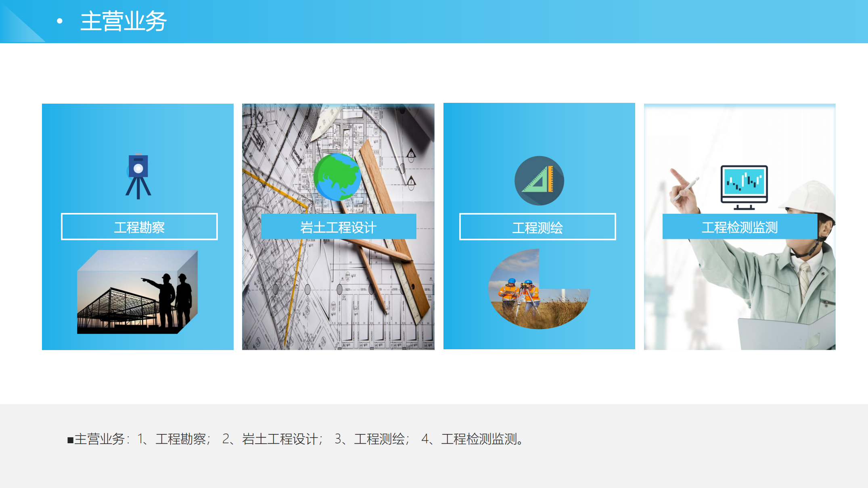Click the triangle ruler icon
Screen dimensions: 868x488
[x=539, y=180]
